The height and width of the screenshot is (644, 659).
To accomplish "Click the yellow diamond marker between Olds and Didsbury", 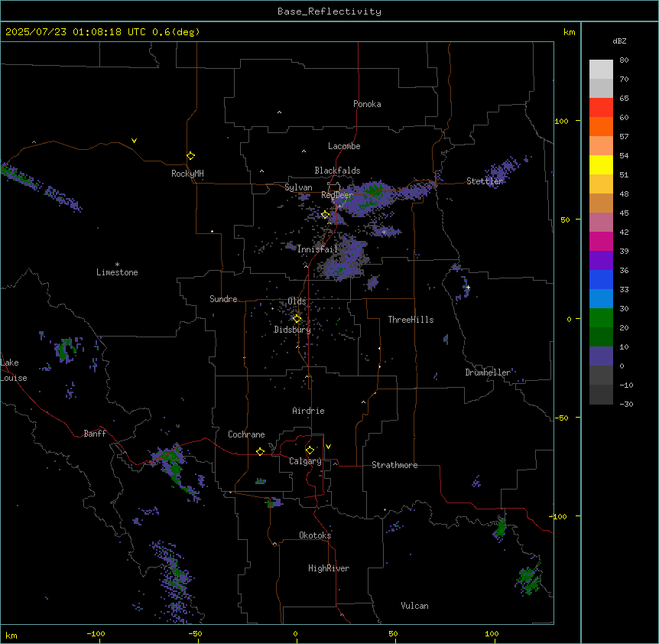I will point(297,319).
